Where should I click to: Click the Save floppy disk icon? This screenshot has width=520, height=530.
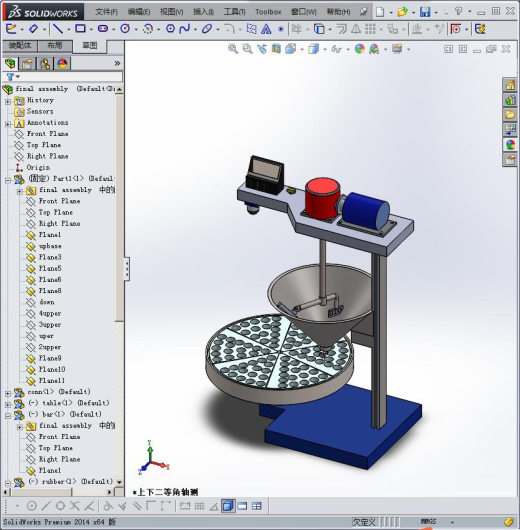coord(425,12)
